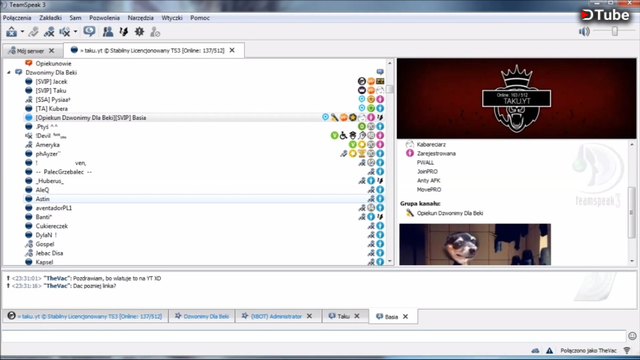Select user aventadorPL1
Image resolution: width=640 pixels, height=360 pixels.
[53, 208]
